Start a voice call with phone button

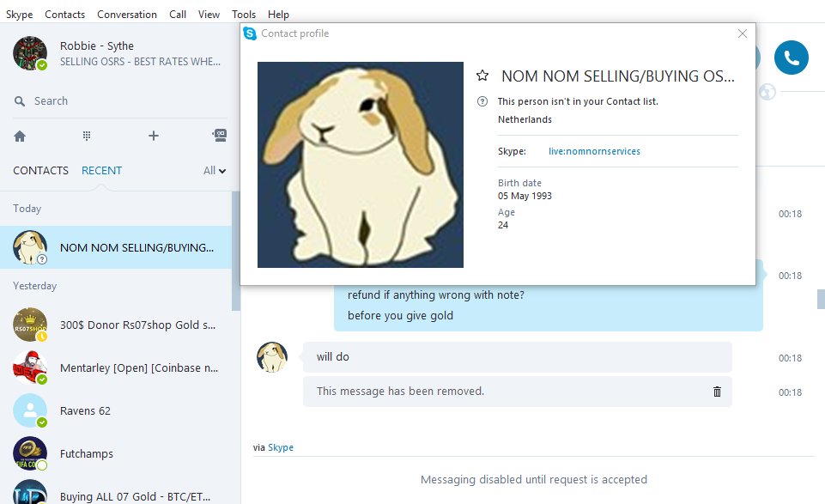(x=792, y=58)
